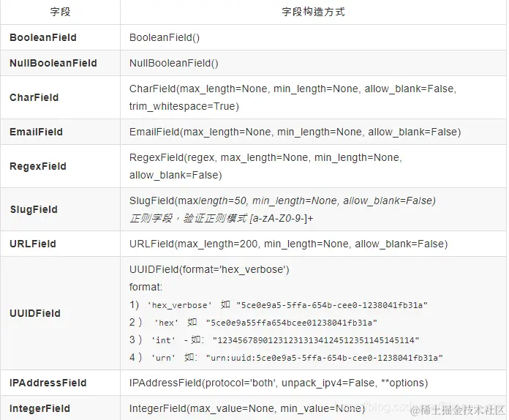The height and width of the screenshot is (420, 509).
Task: Click the trim_whitespace=True) line
Action: pyautogui.click(x=184, y=106)
